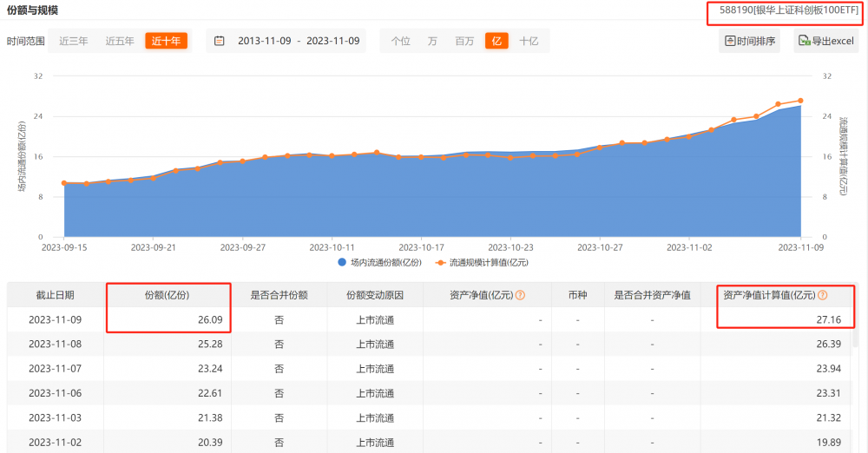Screen dimensions: 868x453
Task: Click 否 in the 2023-11-08 row
Action: tap(279, 344)
